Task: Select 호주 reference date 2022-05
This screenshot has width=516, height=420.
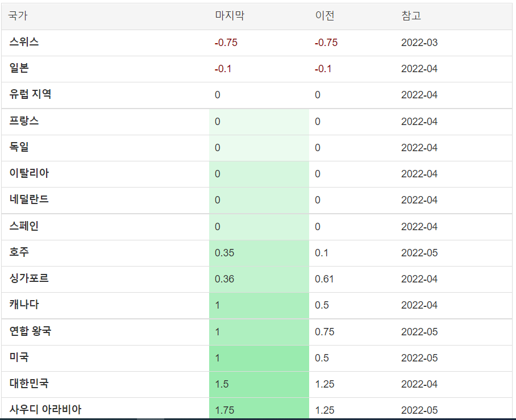Action: pyautogui.click(x=419, y=253)
